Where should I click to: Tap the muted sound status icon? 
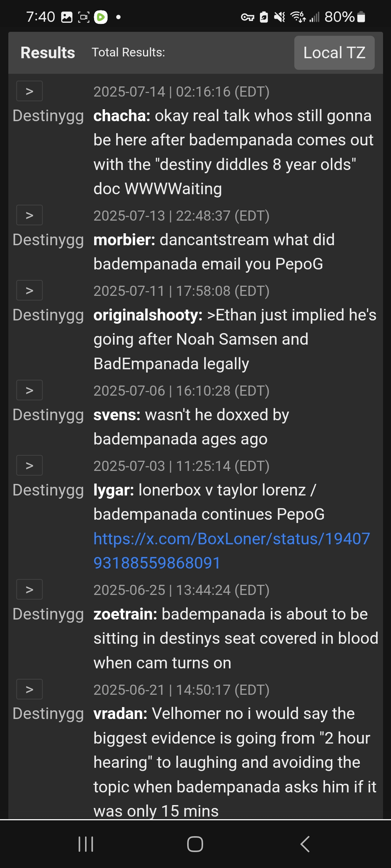click(279, 17)
